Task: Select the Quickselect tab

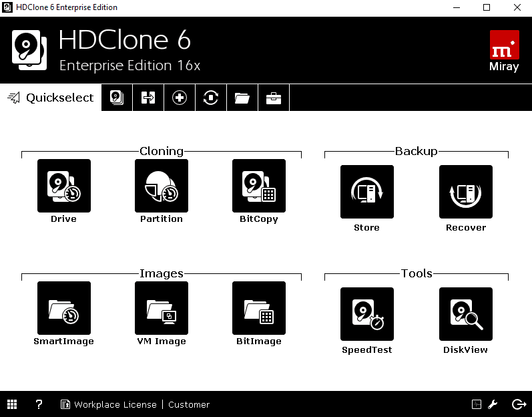Action: 51,98
